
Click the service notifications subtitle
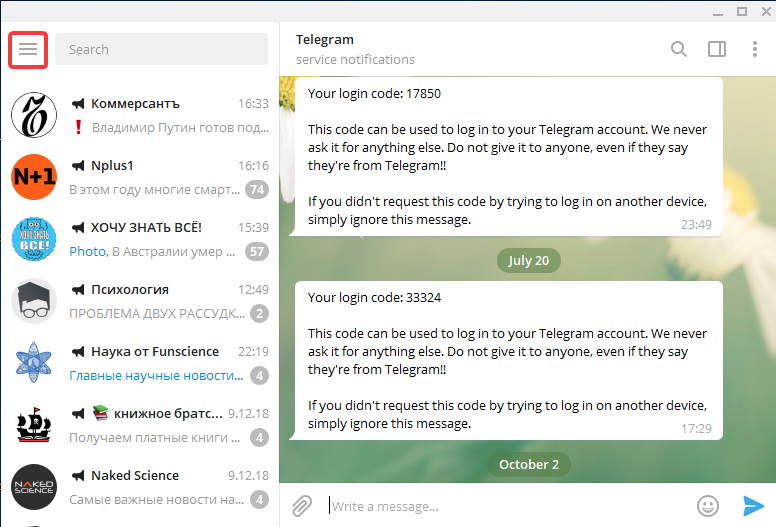pyautogui.click(x=355, y=59)
